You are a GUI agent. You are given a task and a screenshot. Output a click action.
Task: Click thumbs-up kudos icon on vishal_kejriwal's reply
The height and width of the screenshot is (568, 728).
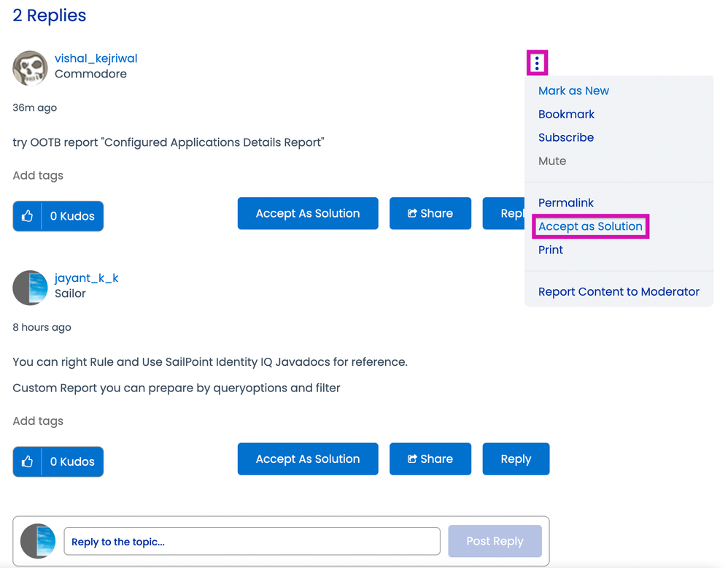pyautogui.click(x=28, y=216)
